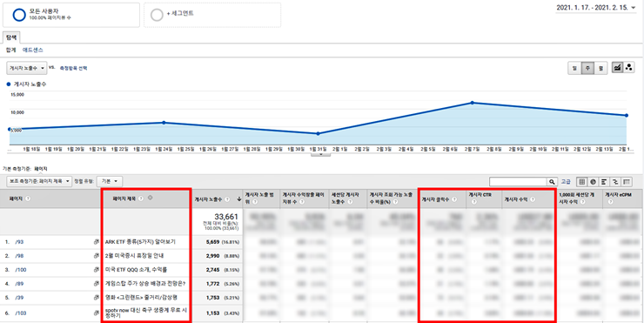Sort by 게시자 수익 column header
The image size is (644, 323).
[x=516, y=199]
